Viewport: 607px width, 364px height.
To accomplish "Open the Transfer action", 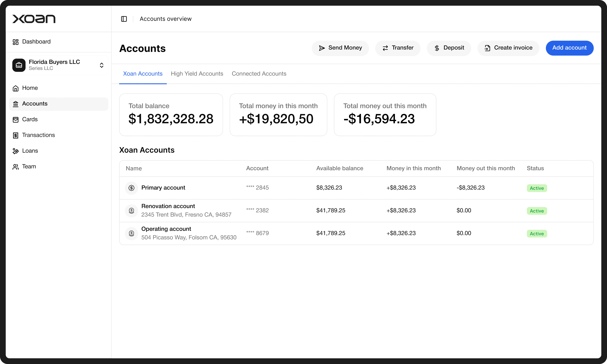I will (x=398, y=48).
